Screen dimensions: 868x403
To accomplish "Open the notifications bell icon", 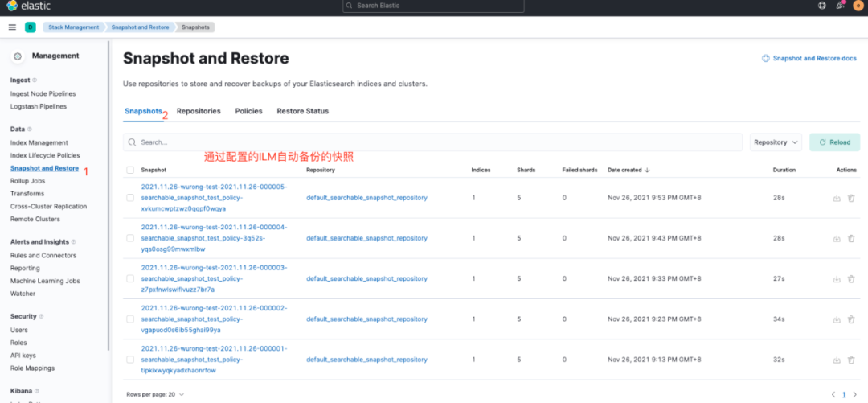I will click(x=840, y=6).
